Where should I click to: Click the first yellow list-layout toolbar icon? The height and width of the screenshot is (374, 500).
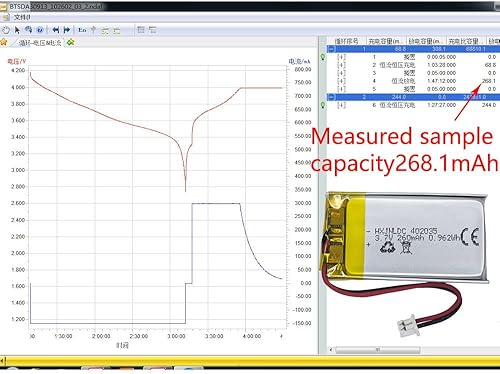click(x=105, y=31)
